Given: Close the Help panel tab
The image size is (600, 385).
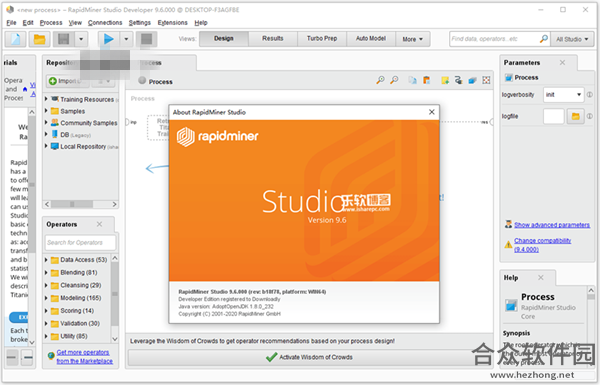Looking at the screenshot, I should [541, 277].
